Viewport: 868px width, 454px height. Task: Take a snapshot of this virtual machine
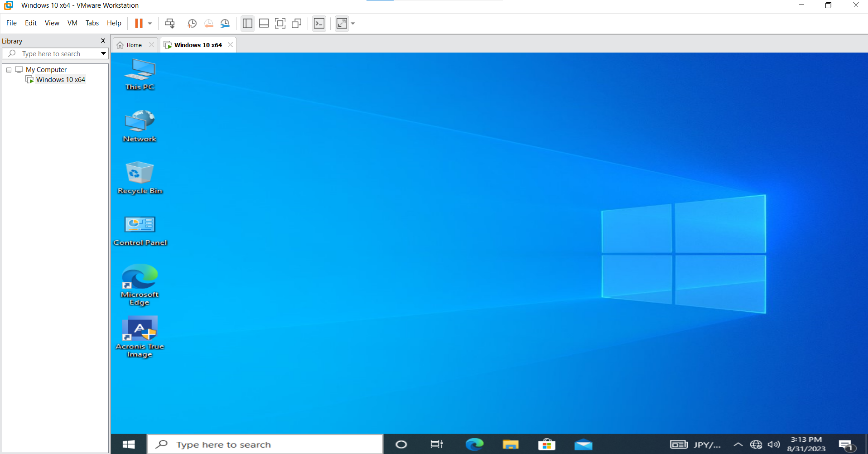click(x=192, y=23)
